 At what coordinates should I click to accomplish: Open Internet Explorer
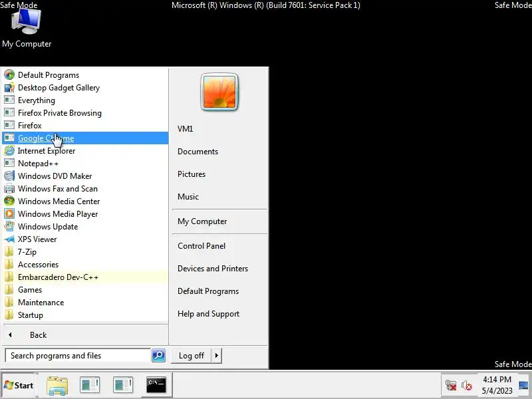[x=85, y=151]
